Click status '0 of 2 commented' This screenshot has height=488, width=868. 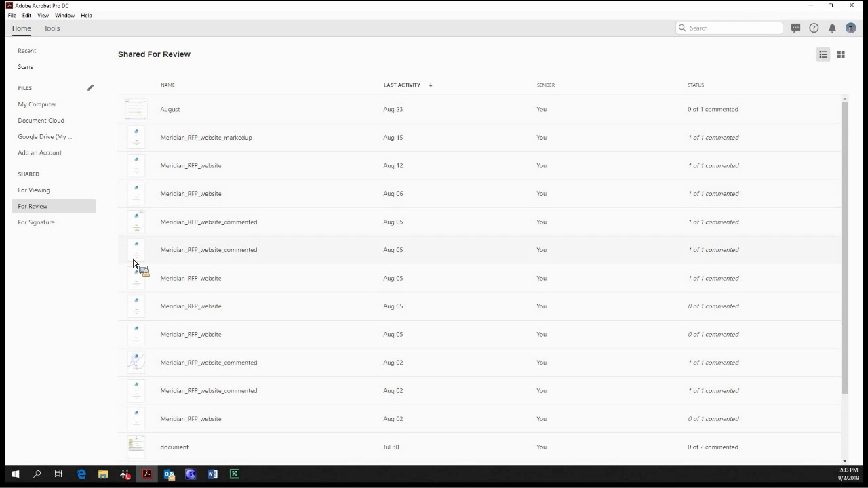[713, 447]
